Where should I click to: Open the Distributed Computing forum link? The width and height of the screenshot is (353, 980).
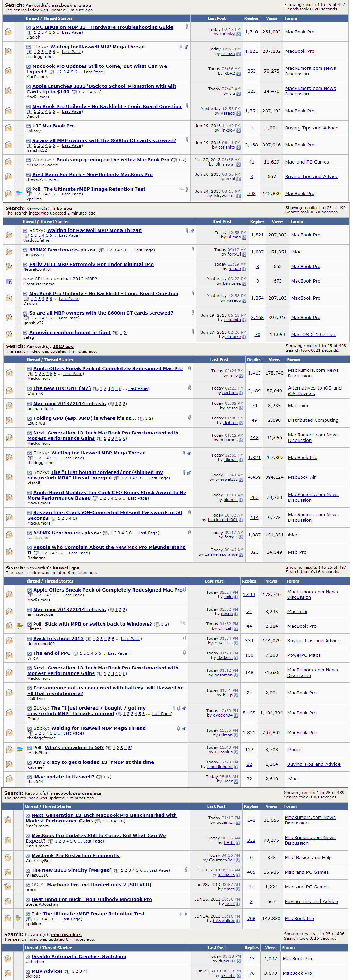pyautogui.click(x=313, y=420)
